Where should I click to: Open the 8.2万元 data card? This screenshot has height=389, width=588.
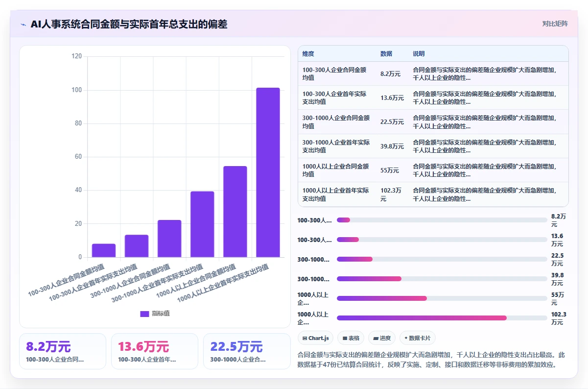63,351
